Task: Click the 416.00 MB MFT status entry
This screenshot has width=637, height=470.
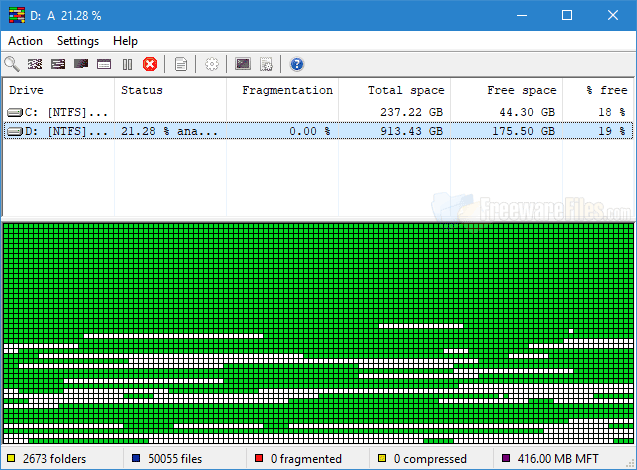Action: (x=558, y=459)
